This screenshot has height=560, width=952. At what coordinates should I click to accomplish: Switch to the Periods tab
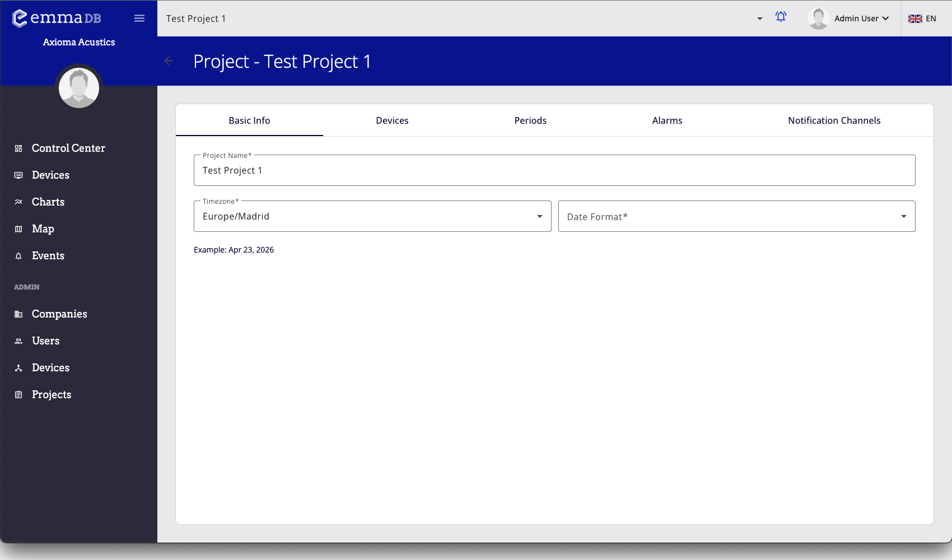[x=530, y=120]
